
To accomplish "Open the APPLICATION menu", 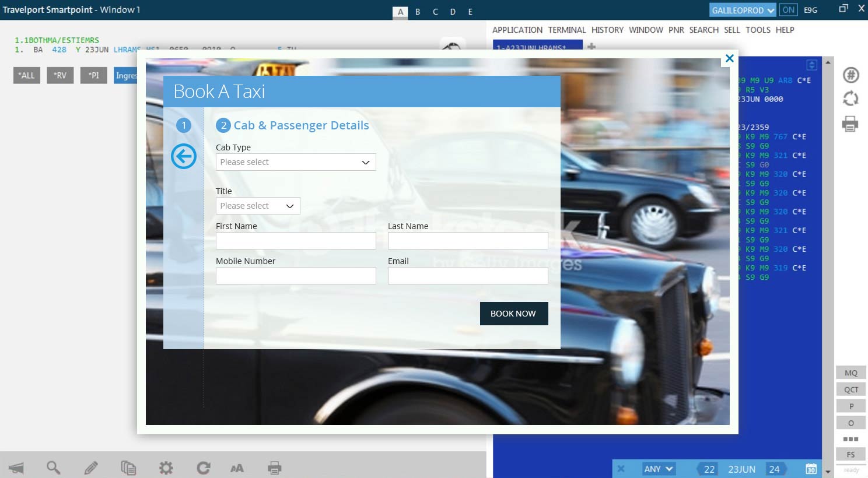I will pyautogui.click(x=517, y=30).
